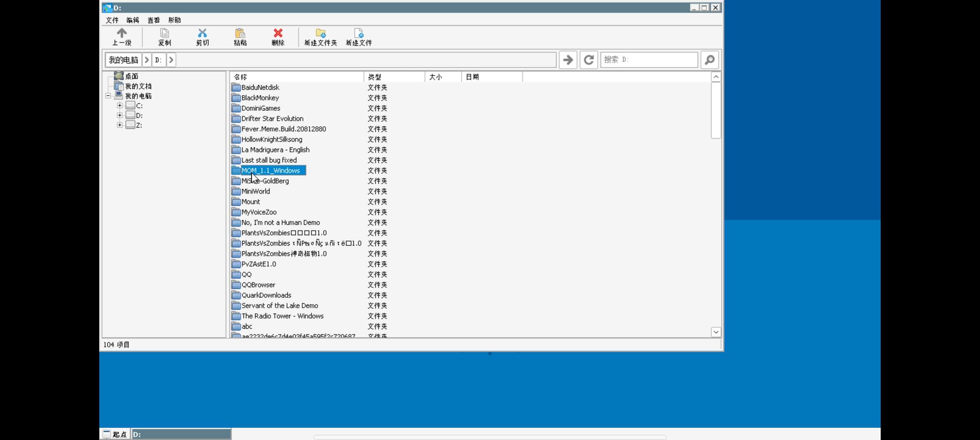Click chevron after D: in the address bar
The image size is (980, 440).
(x=171, y=60)
